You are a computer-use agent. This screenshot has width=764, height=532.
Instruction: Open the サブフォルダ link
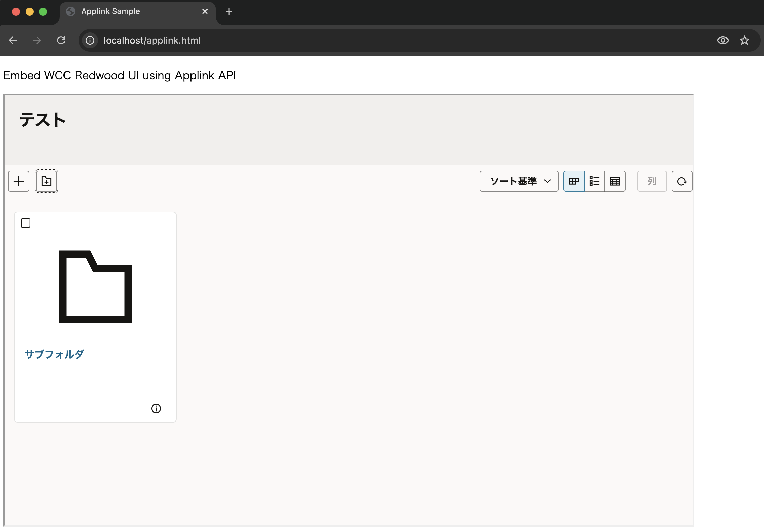click(x=54, y=354)
